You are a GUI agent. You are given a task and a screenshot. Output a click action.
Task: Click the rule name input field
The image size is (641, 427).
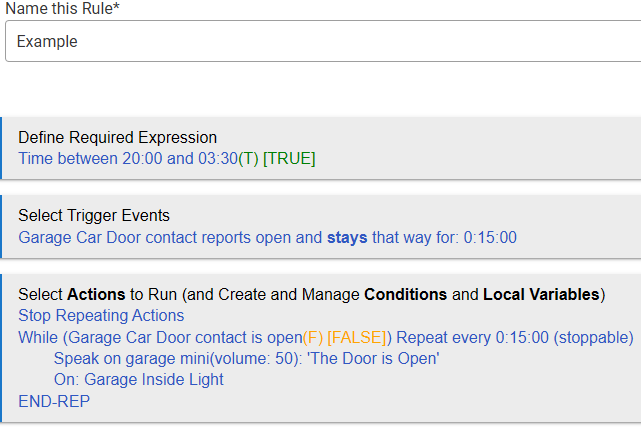click(x=320, y=42)
